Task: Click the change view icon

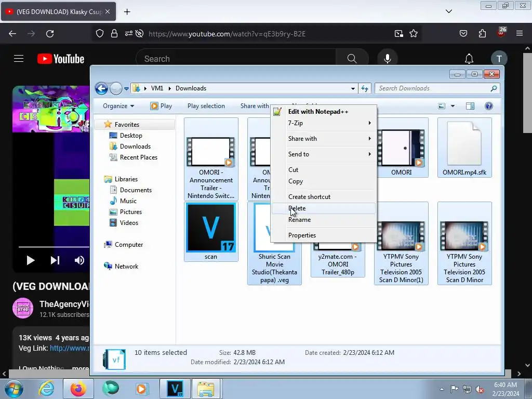Action: click(x=442, y=106)
